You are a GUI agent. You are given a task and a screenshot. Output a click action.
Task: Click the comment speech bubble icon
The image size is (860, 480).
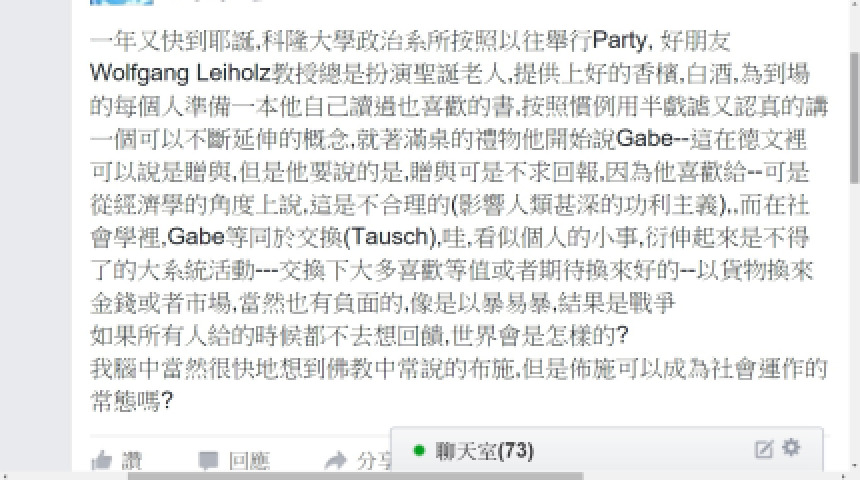(x=208, y=460)
